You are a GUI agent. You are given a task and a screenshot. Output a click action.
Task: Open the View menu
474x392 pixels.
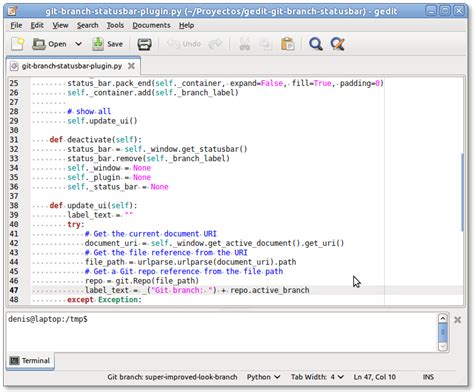60,25
